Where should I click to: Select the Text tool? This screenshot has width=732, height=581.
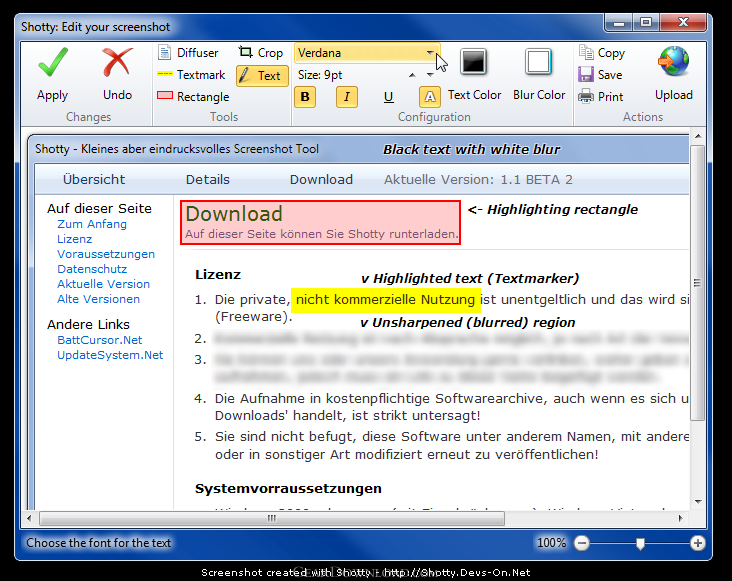[262, 76]
